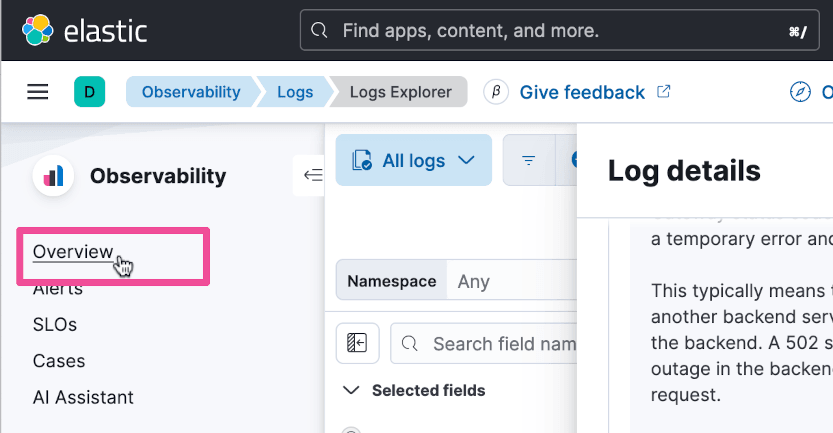The width and height of the screenshot is (833, 433).
Task: Open the Give feedback link
Action: coord(582,92)
